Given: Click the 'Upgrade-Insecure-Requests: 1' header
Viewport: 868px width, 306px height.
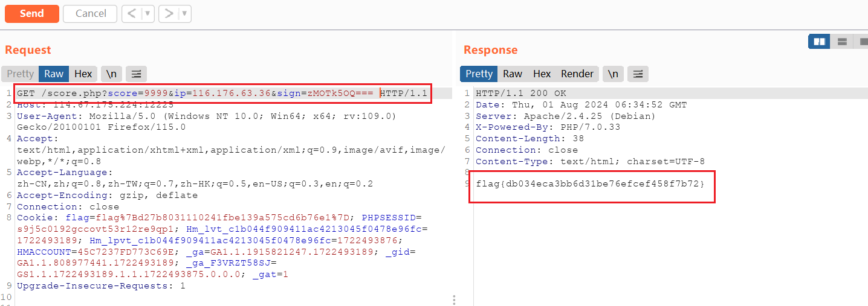Looking at the screenshot, I should coord(101,285).
